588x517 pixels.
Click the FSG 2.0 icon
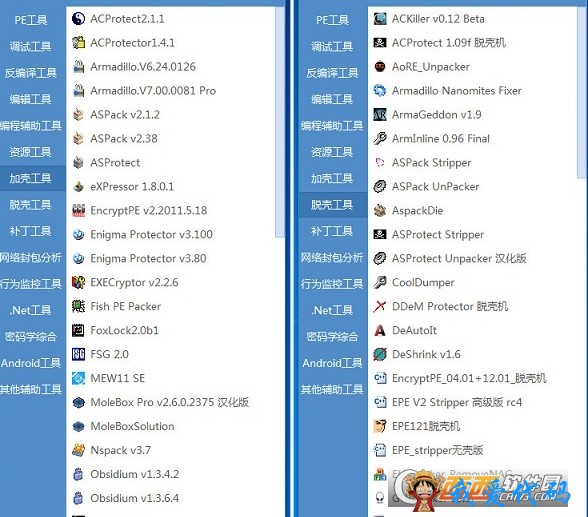pos(78,354)
